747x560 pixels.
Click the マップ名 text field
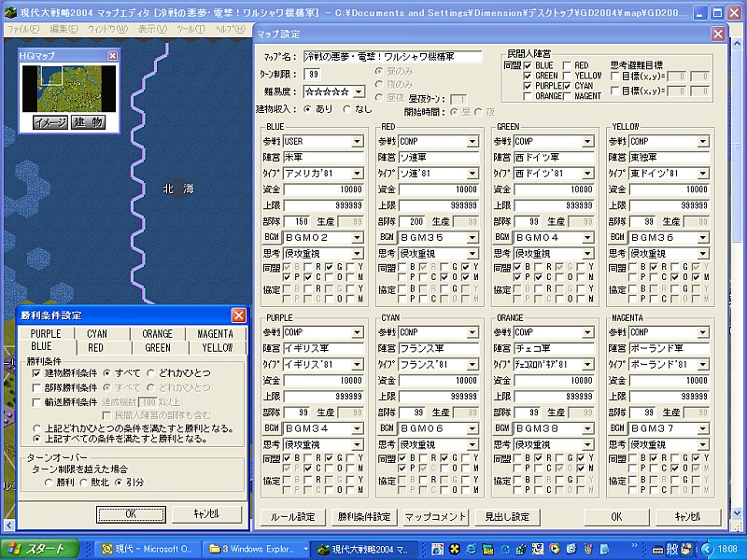392,57
